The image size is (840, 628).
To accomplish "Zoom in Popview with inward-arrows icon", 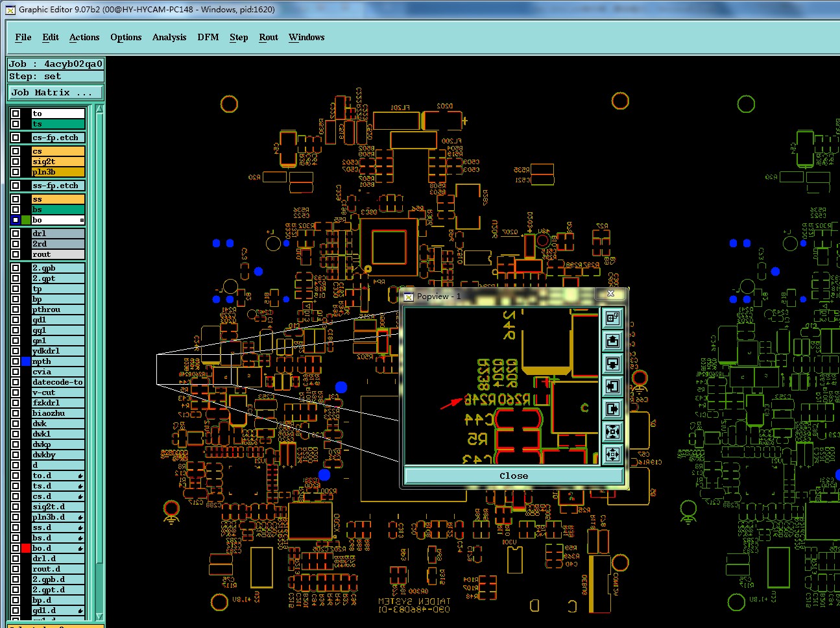I will click(612, 431).
